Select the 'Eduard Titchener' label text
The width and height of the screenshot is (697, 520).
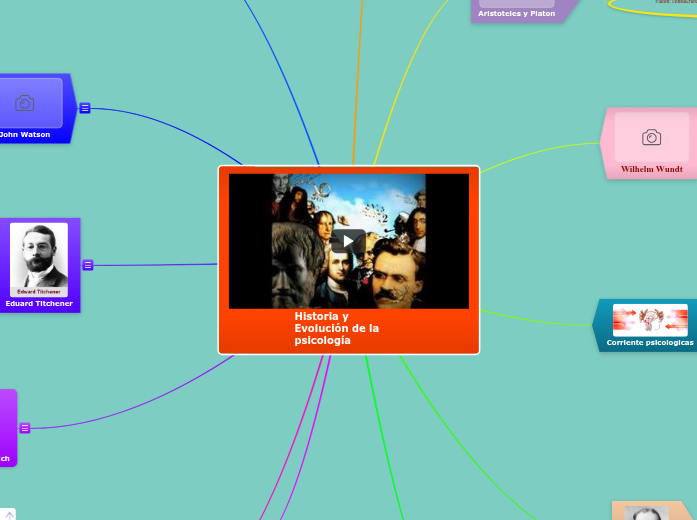click(39, 303)
